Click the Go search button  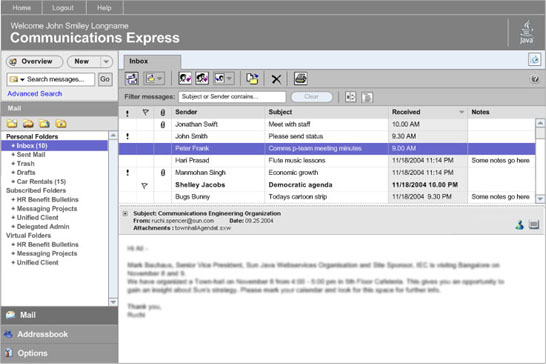click(105, 79)
